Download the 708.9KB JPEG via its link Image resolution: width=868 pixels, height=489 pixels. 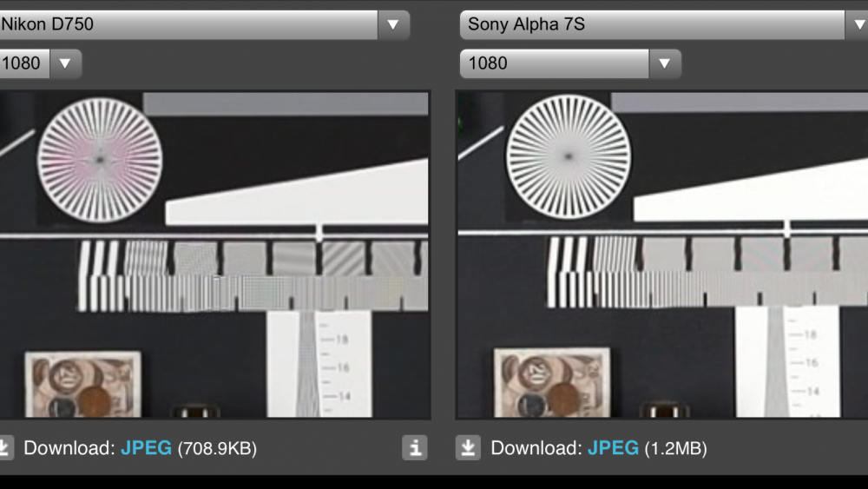146,448
